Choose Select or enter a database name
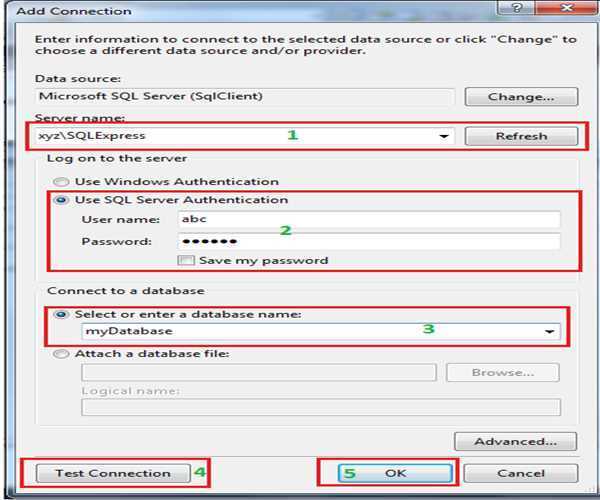This screenshot has width=600, height=500. pos(63,314)
